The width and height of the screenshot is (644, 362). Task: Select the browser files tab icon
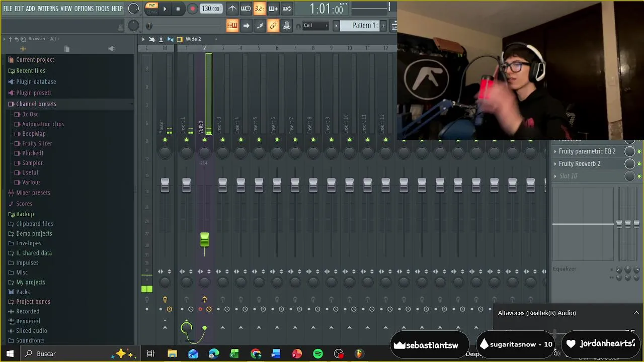(67, 49)
